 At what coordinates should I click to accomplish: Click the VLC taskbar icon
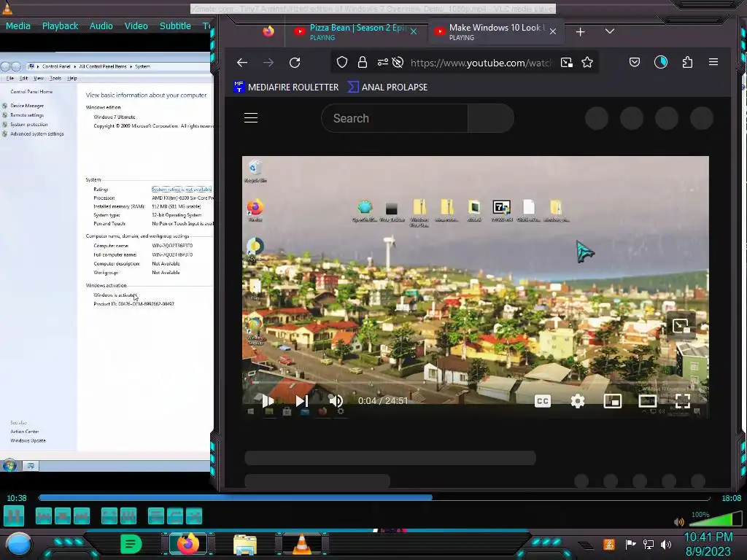pyautogui.click(x=302, y=544)
